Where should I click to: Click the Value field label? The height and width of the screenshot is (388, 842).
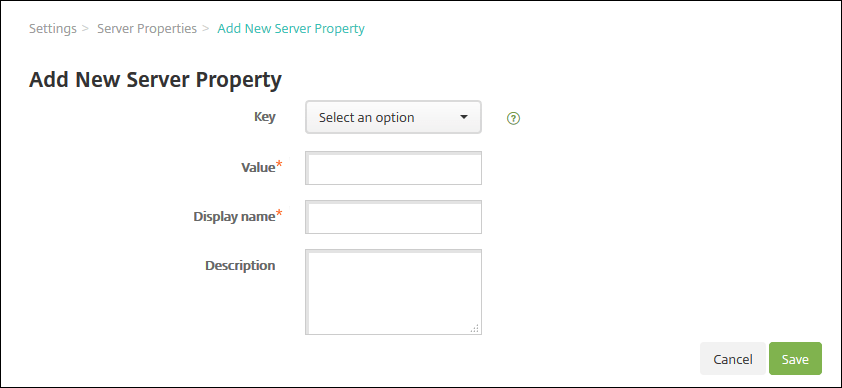click(x=258, y=167)
